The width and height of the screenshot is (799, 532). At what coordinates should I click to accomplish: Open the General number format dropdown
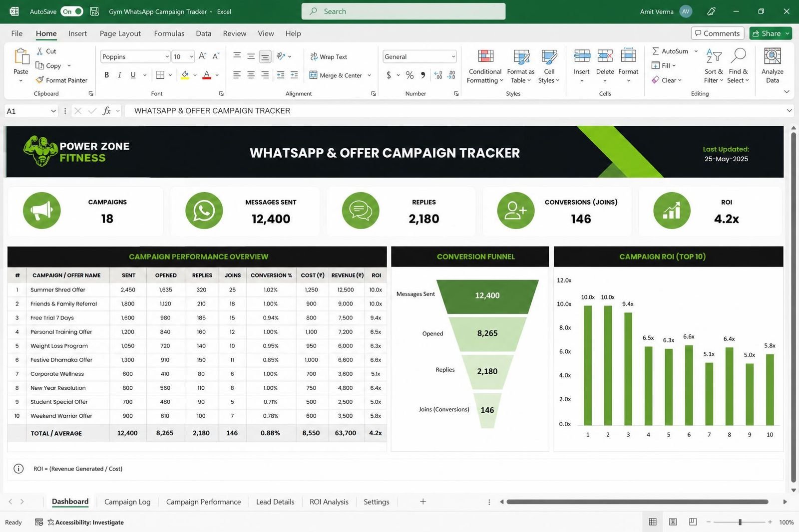point(453,56)
